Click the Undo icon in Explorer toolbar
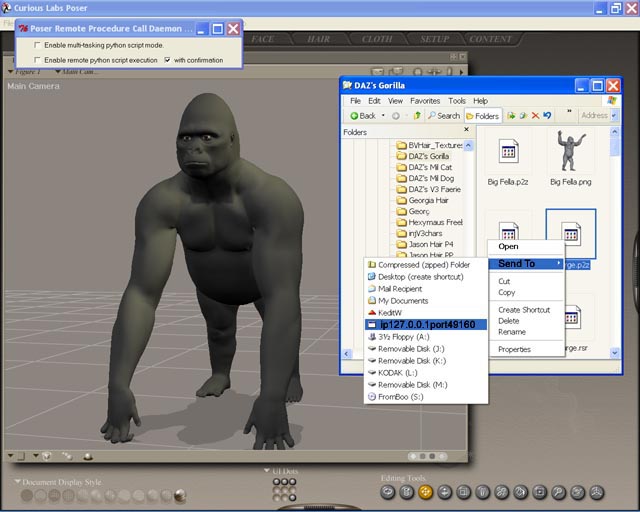The width and height of the screenshot is (640, 512). (x=548, y=116)
